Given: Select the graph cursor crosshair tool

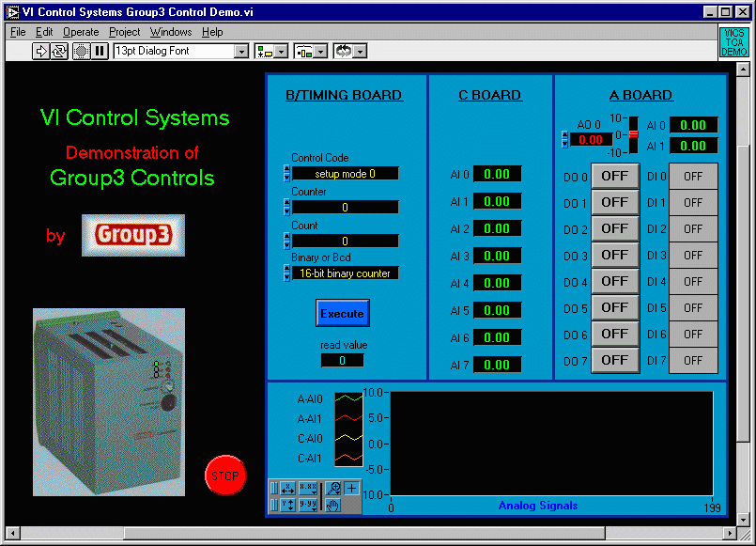Looking at the screenshot, I should click(352, 489).
